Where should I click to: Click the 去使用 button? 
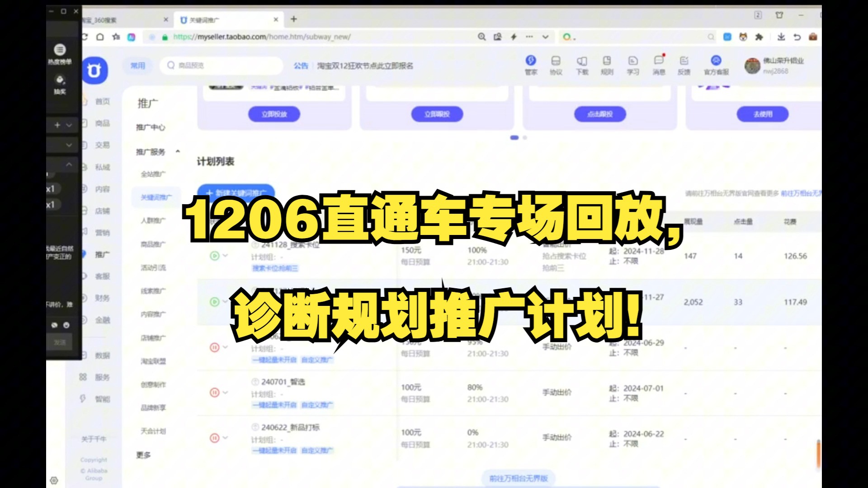(763, 114)
